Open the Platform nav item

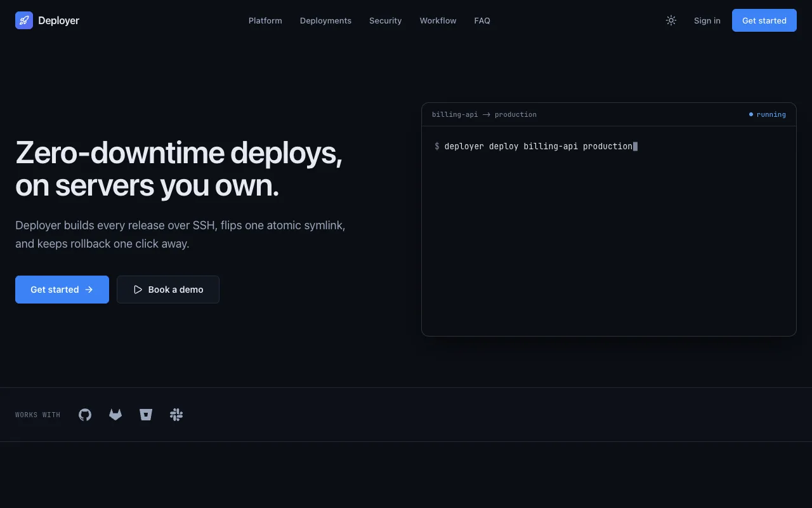pos(265,20)
